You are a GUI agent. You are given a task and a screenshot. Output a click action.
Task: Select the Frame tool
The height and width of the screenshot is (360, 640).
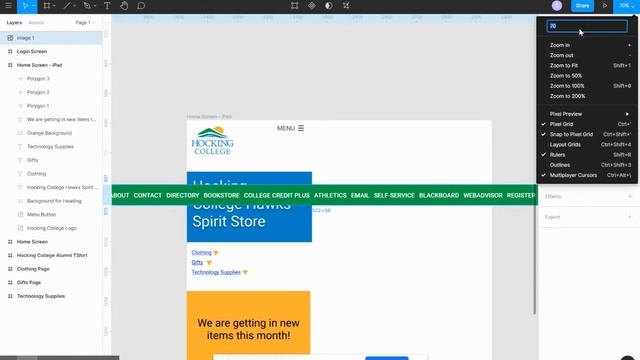point(47,6)
